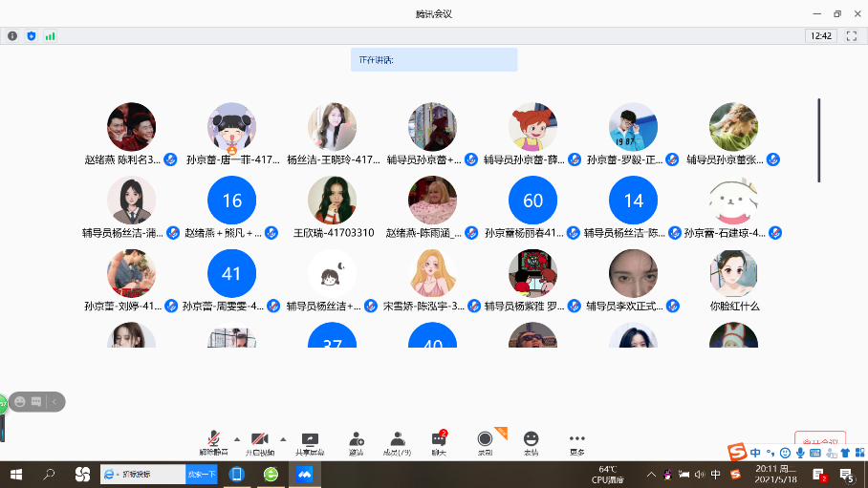Start recording the meeting
This screenshot has height=488, width=868.
click(486, 442)
